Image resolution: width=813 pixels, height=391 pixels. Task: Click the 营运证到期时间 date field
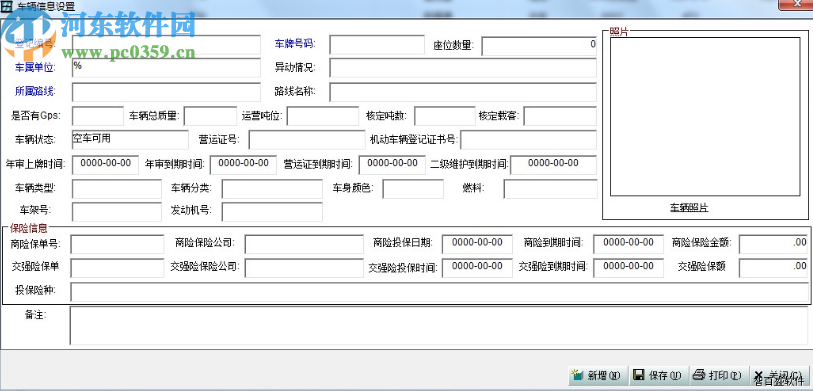[392, 165]
